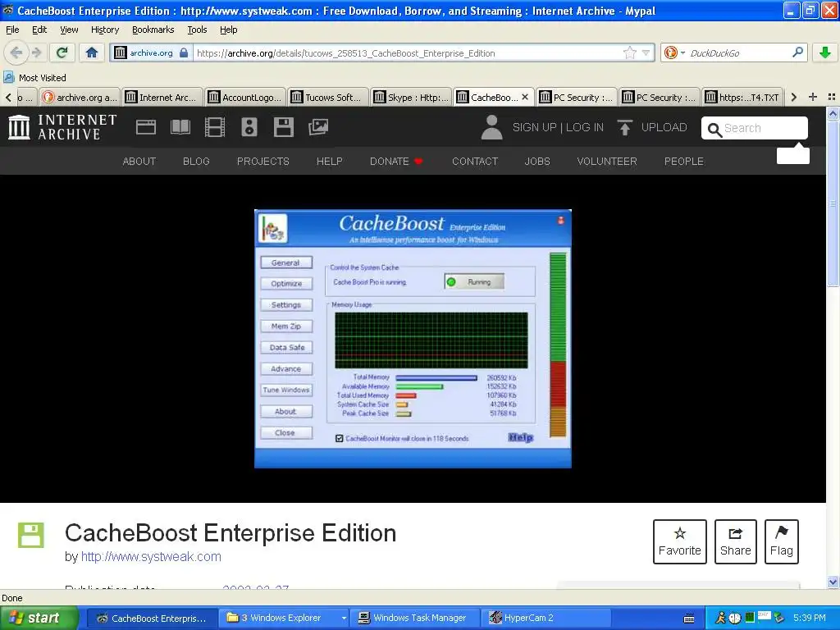The height and width of the screenshot is (630, 840).
Task: Click the taskbar clock showing 5:39 PM
Action: point(810,619)
